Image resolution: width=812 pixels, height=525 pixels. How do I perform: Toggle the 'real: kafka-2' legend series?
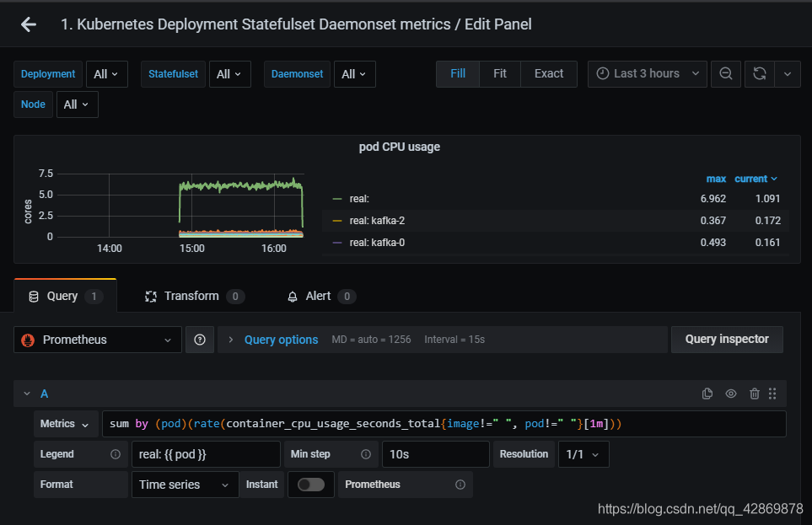pos(377,221)
